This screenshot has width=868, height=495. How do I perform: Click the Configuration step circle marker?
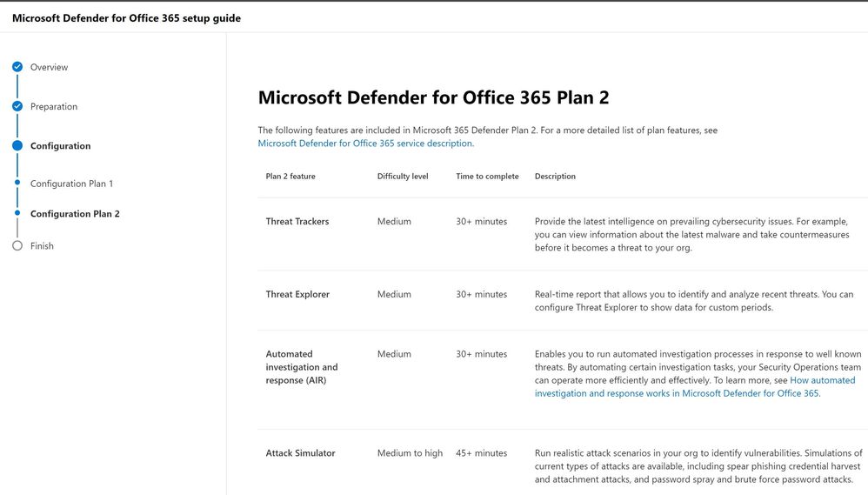coord(17,145)
